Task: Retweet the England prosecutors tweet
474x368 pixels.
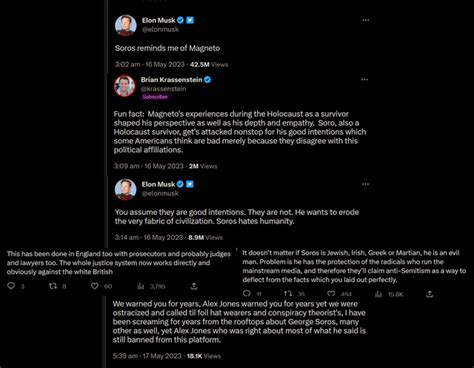Action: click(53, 286)
